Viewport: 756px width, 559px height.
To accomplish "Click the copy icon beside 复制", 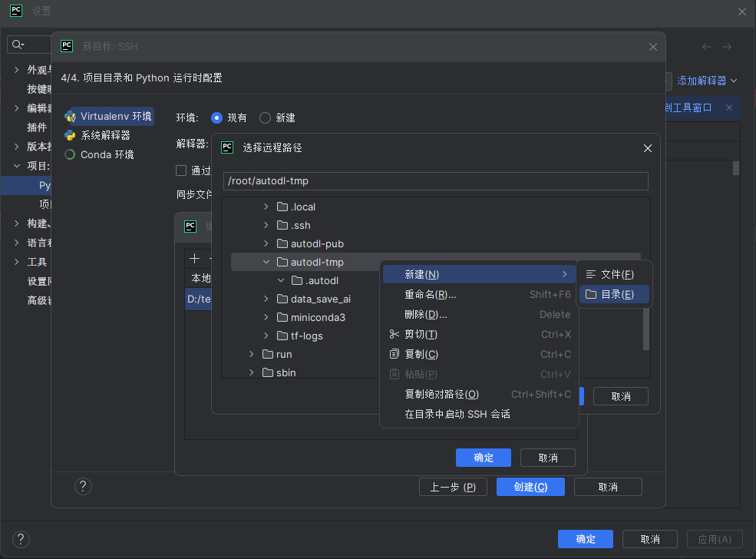I will pyautogui.click(x=395, y=354).
